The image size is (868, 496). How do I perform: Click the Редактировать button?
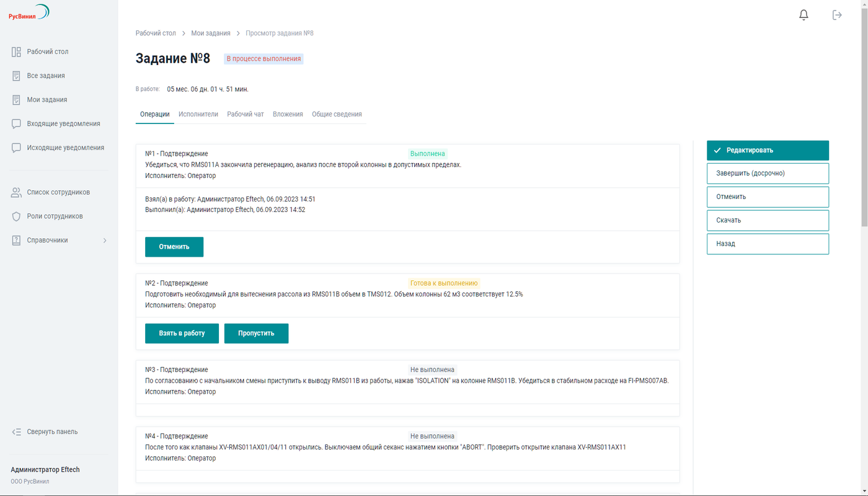[768, 150]
